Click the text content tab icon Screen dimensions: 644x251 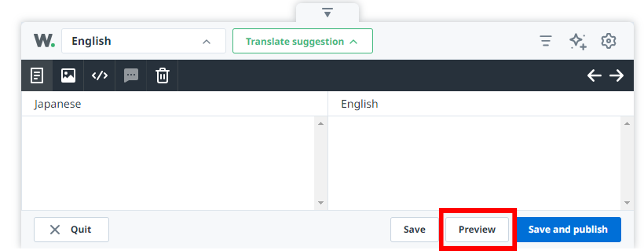[37, 75]
